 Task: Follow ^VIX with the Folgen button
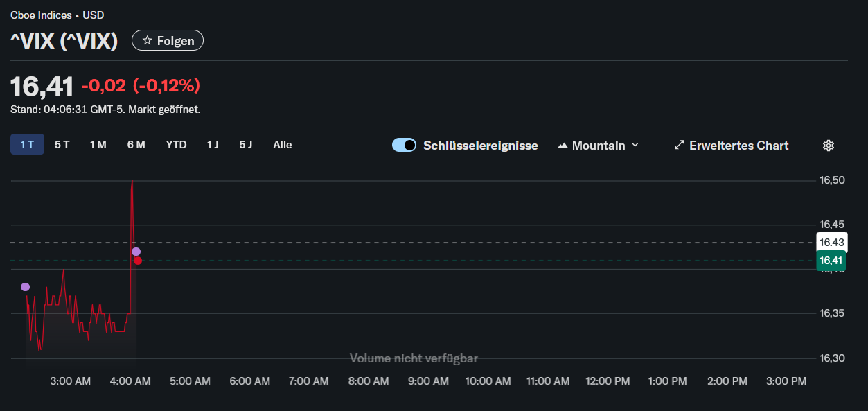(168, 41)
